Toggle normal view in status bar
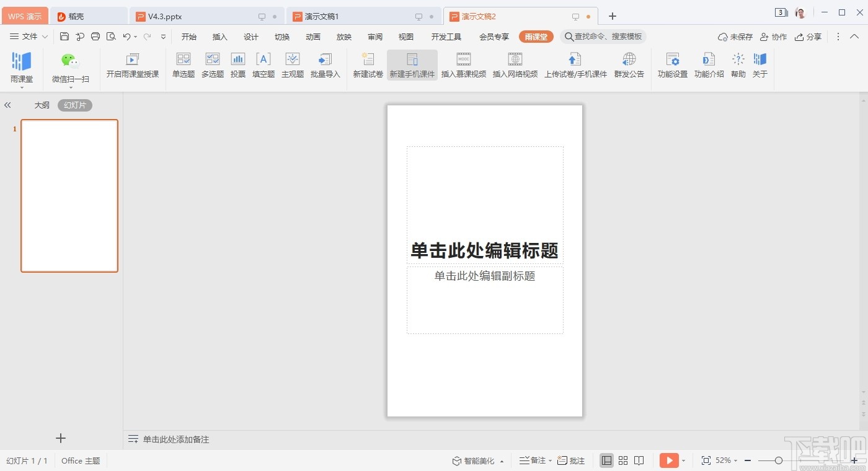 click(607, 460)
